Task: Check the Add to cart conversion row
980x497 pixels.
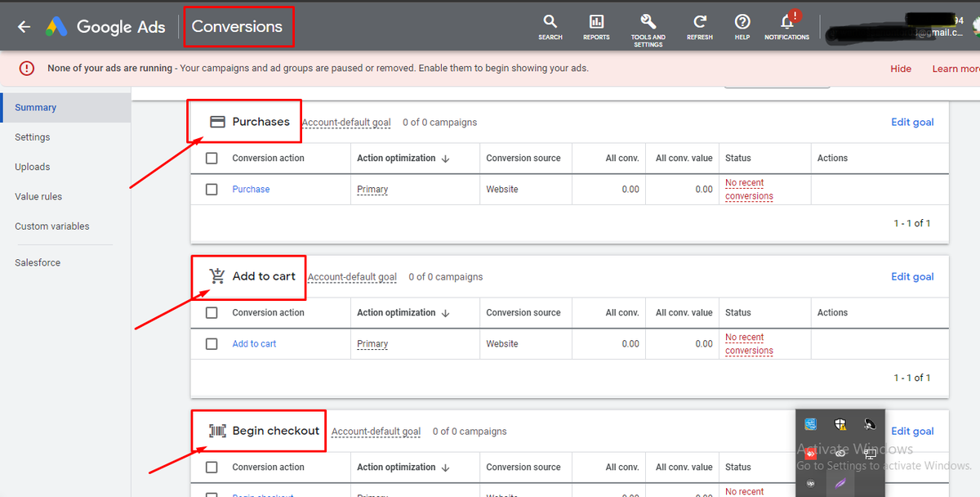Action: [212, 343]
